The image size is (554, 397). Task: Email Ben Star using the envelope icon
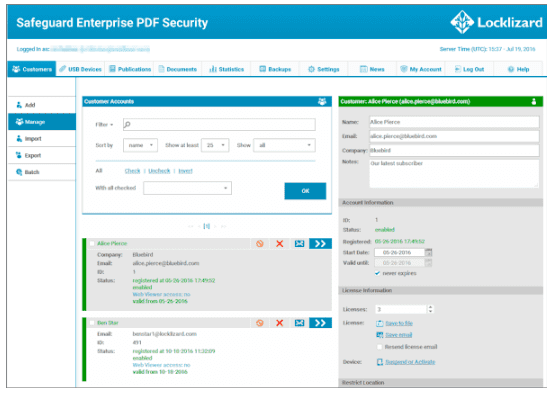click(x=299, y=322)
